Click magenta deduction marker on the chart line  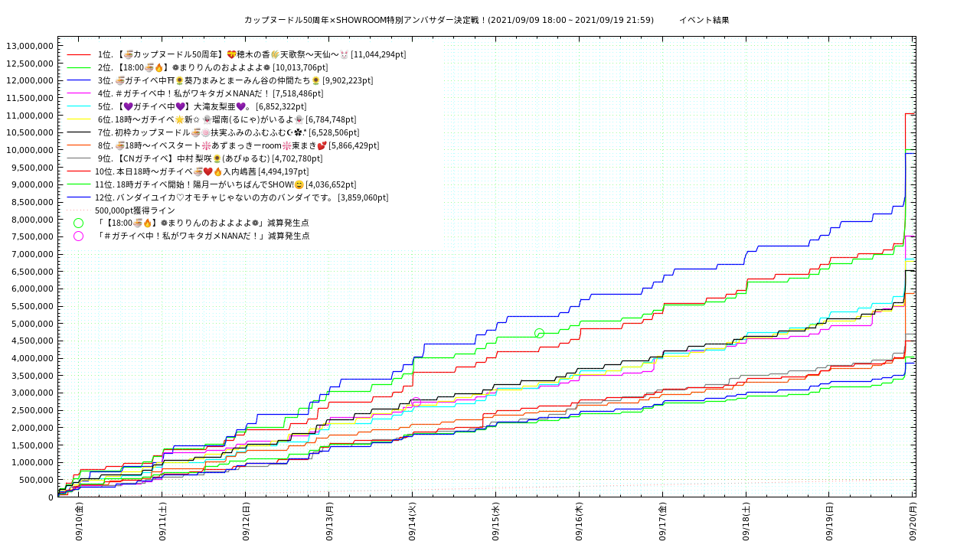[x=416, y=402]
